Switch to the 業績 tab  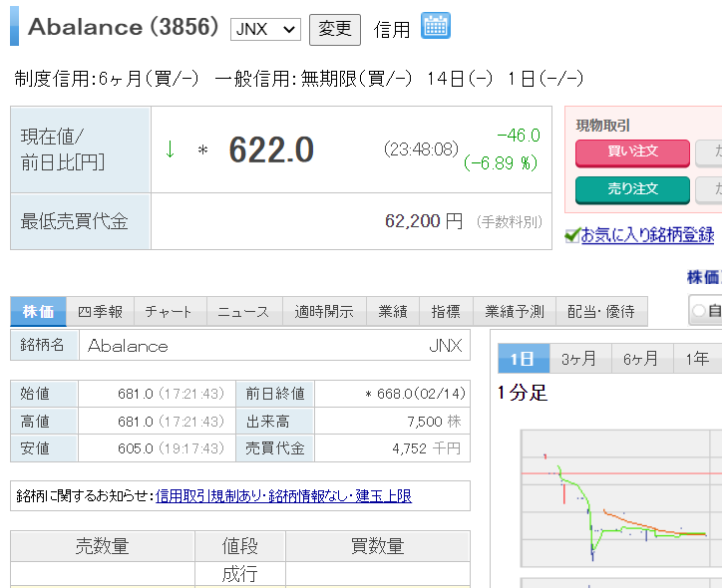pyautogui.click(x=393, y=312)
